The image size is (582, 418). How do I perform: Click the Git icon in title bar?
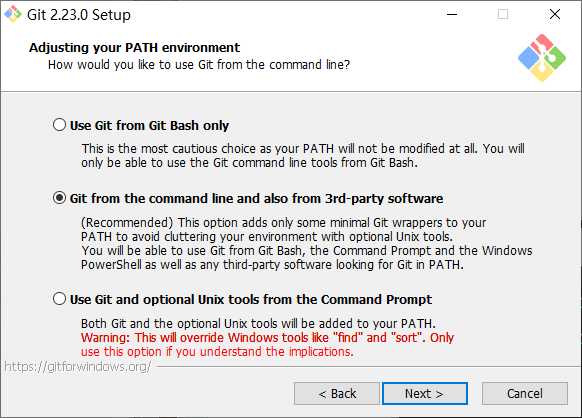(x=13, y=14)
